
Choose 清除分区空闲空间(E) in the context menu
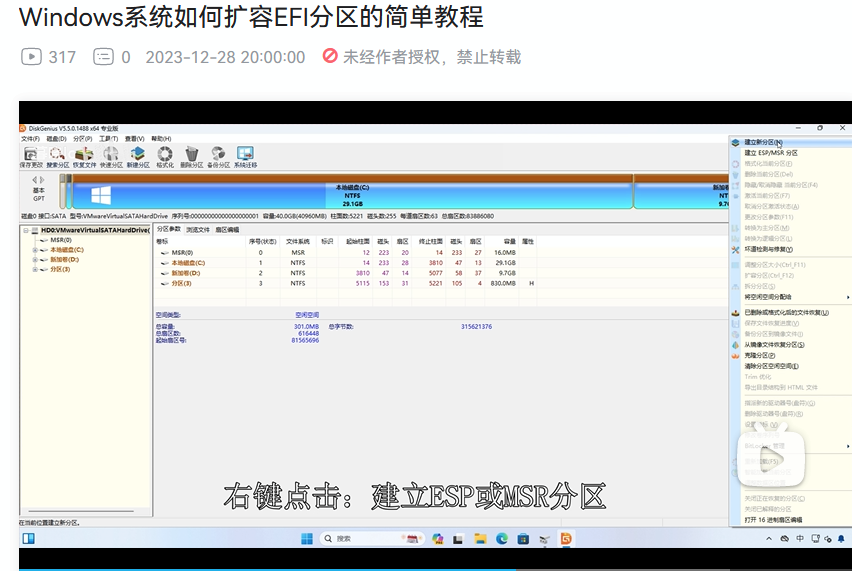coord(791,366)
